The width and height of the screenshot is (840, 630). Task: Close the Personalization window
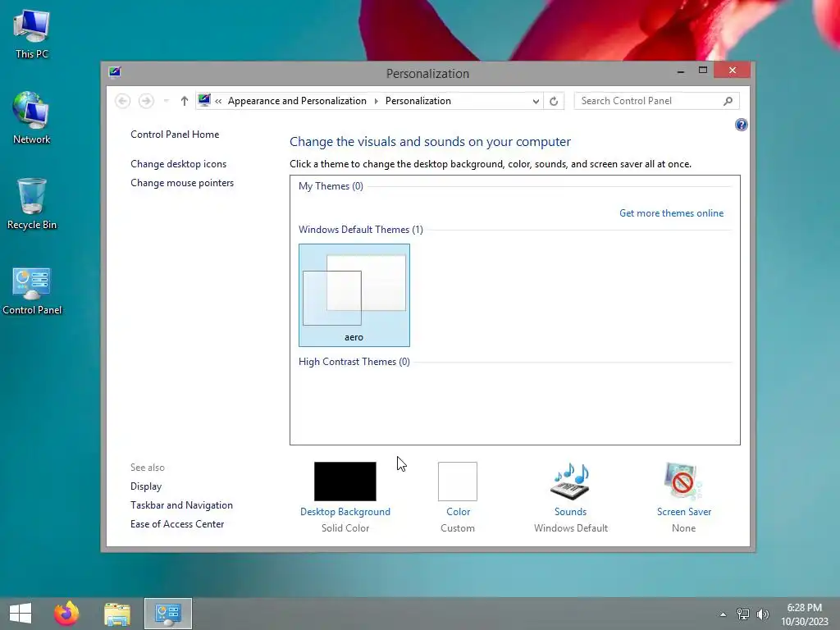[732, 71]
